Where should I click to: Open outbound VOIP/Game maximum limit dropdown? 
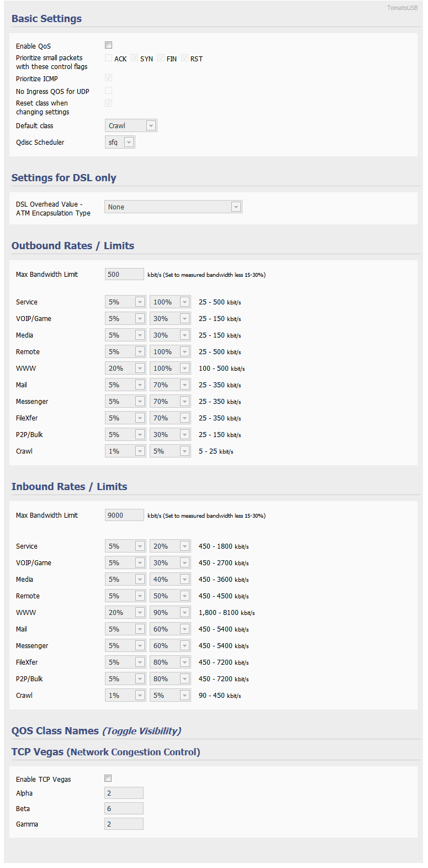170,319
